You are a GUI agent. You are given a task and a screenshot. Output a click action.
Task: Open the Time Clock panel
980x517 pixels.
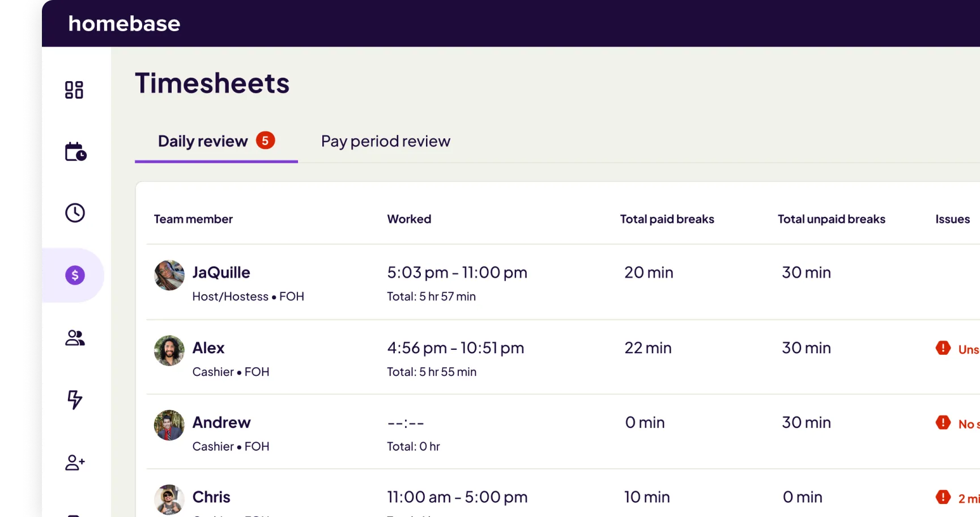(x=74, y=213)
